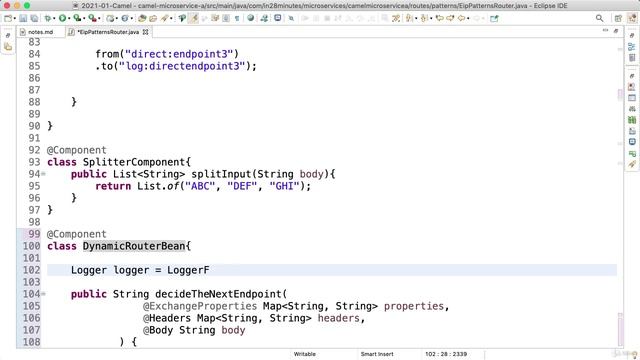Click the Writable status bar entry
The image size is (640, 360).
coord(304,354)
